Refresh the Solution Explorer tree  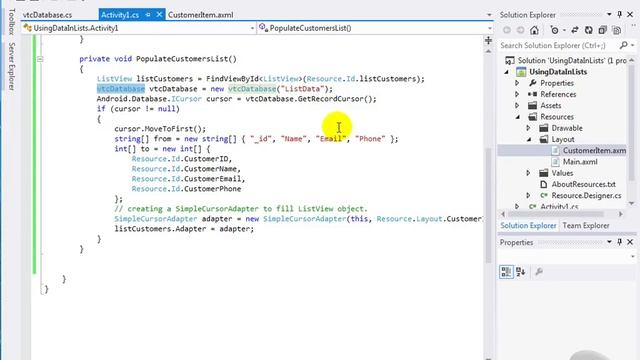click(589, 30)
